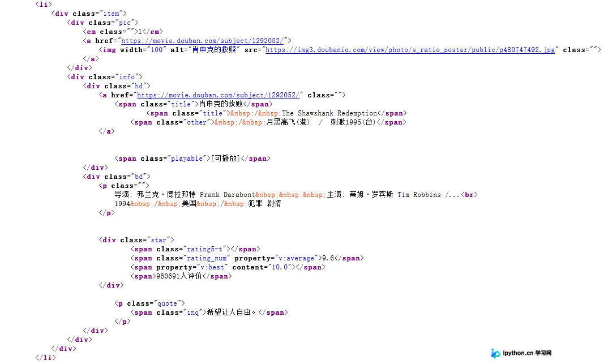Select the class value "pic"
Viewport: 608px width, 364px height.
tap(125, 23)
